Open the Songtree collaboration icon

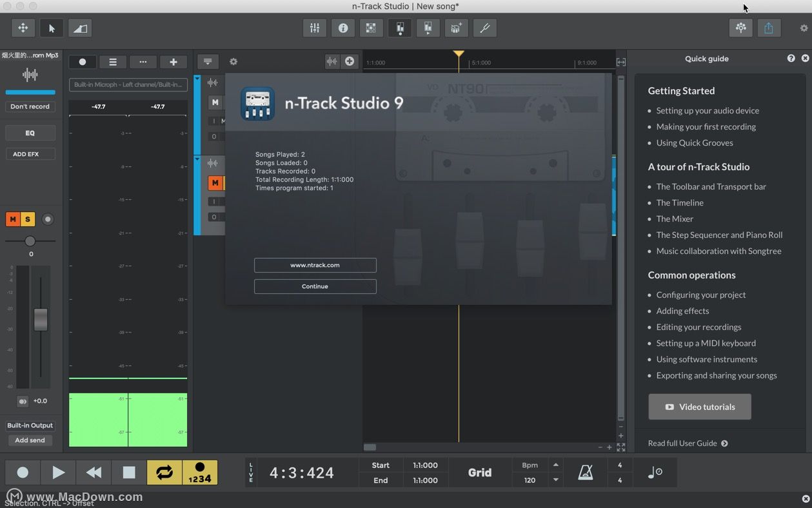point(740,28)
